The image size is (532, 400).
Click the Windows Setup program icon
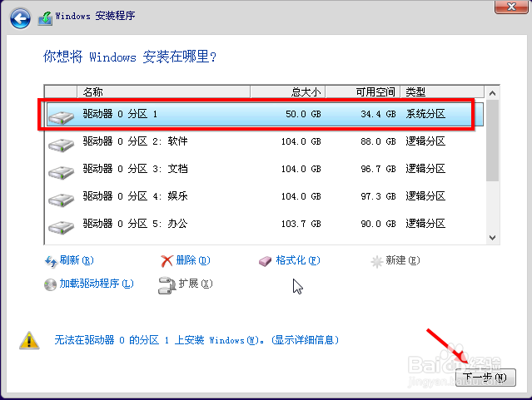click(x=45, y=18)
